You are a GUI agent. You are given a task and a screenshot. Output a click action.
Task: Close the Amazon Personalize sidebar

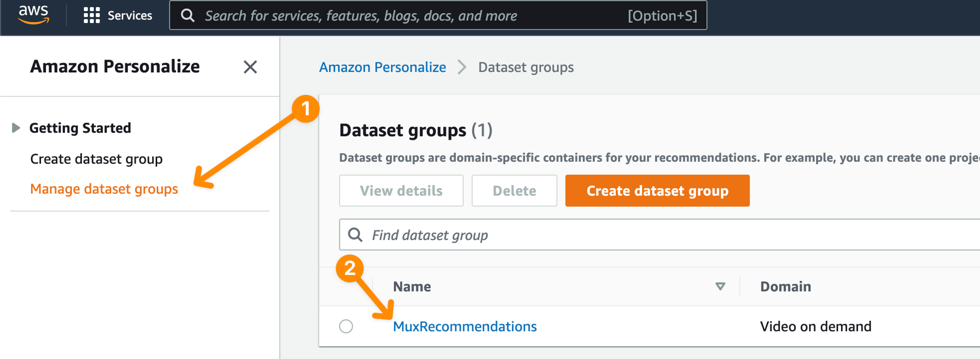250,67
